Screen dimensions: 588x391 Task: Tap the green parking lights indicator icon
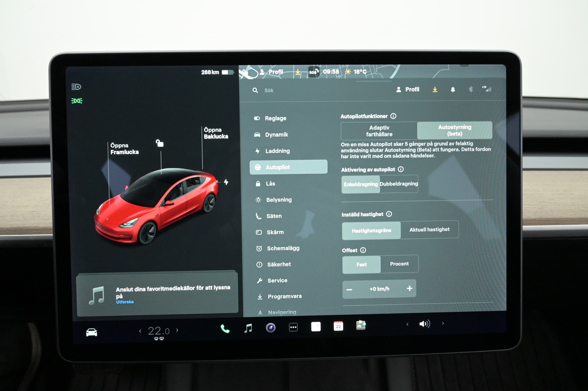(x=77, y=101)
